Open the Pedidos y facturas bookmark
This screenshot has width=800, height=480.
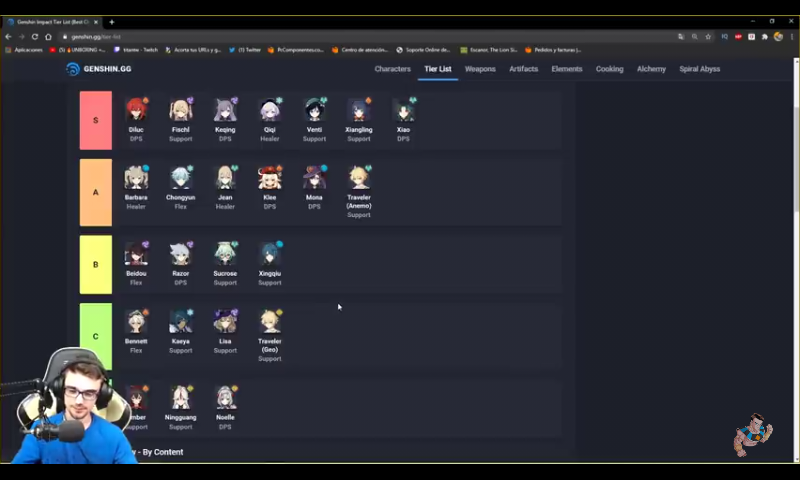point(553,50)
